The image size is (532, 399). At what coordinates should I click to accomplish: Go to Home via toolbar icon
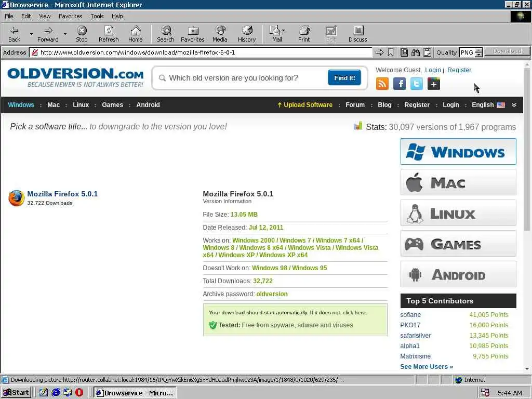[136, 34]
